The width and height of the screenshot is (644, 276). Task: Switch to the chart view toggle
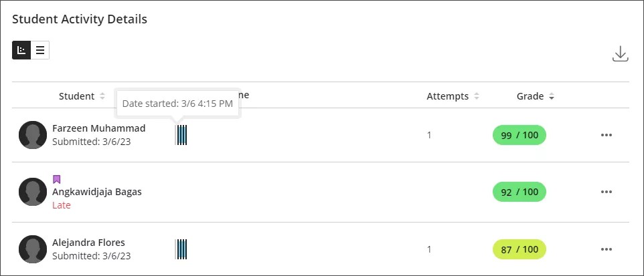[x=21, y=50]
